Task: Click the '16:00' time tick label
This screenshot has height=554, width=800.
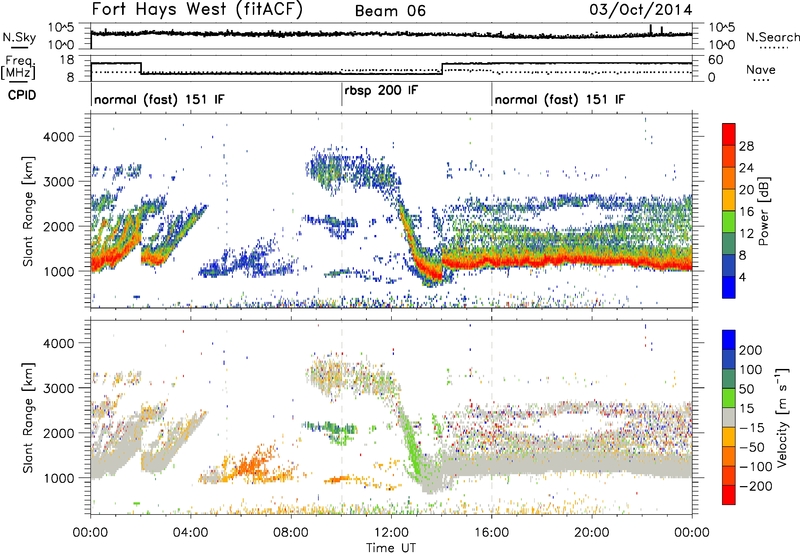Action: point(491,533)
